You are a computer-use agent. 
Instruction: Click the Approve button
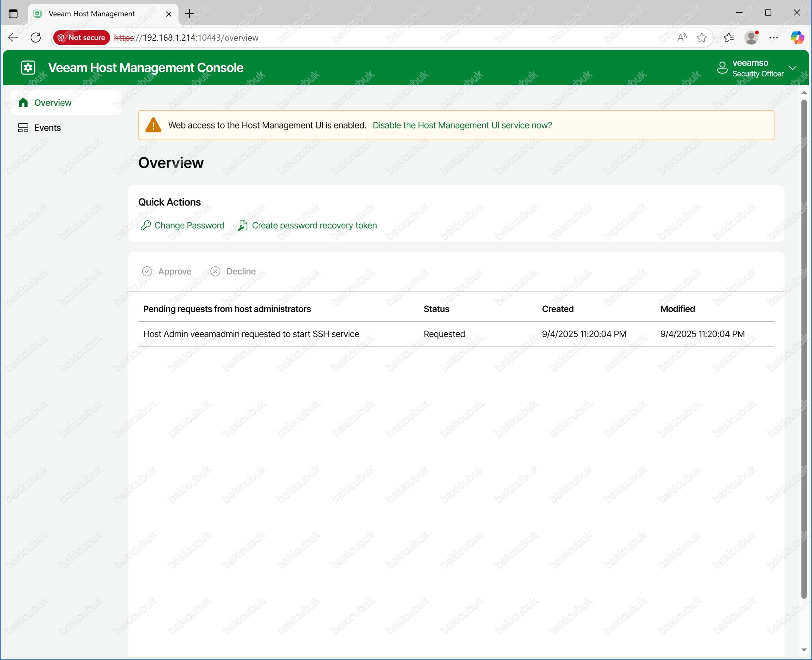point(167,271)
